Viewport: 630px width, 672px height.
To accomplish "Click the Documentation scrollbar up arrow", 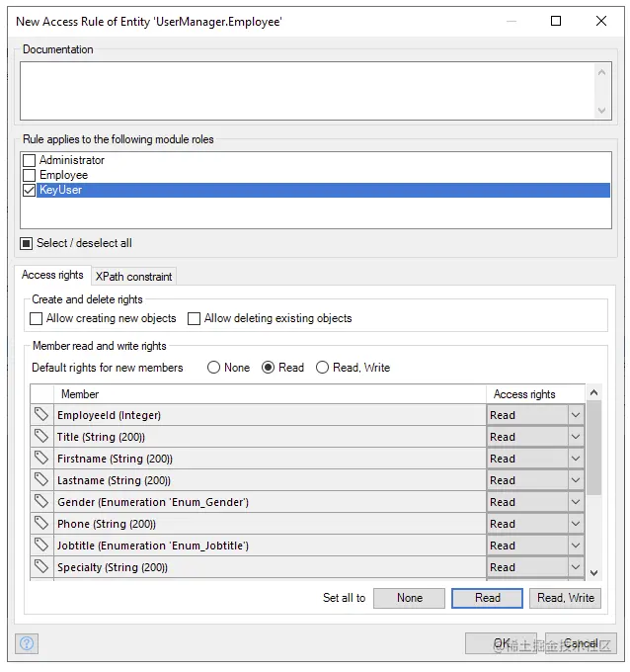I will click(x=601, y=72).
